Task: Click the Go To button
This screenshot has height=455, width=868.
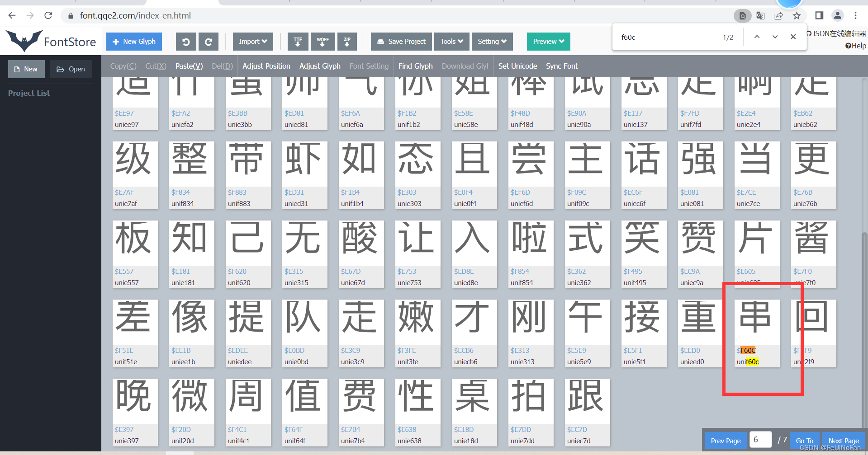Action: (805, 441)
